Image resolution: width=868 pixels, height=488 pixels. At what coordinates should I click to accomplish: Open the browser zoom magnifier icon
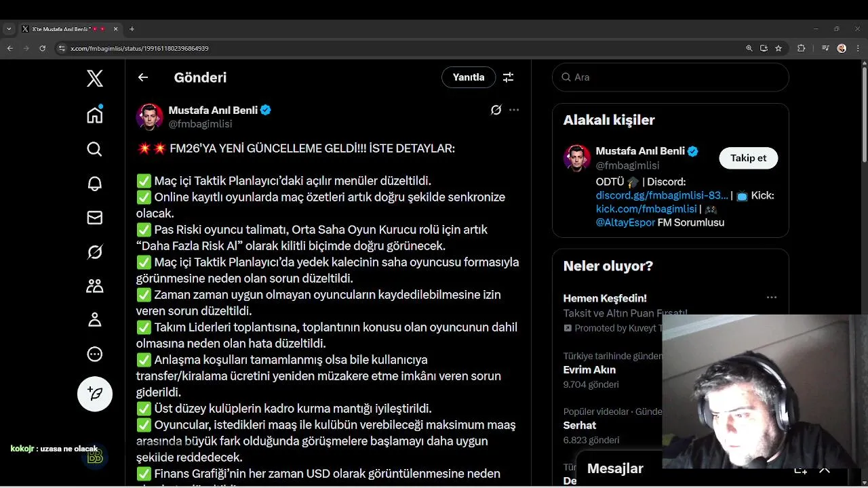(749, 48)
